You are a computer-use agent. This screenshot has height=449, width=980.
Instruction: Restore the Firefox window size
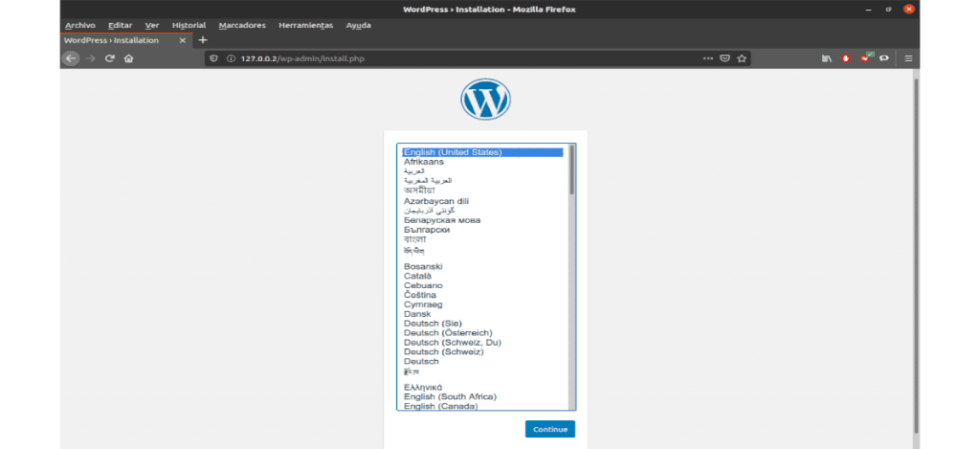[888, 10]
